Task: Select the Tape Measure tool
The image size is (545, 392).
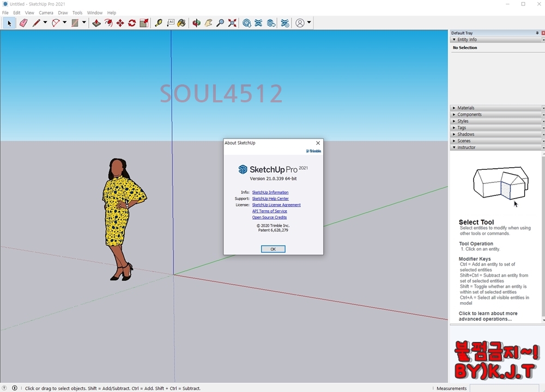Action: (159, 23)
